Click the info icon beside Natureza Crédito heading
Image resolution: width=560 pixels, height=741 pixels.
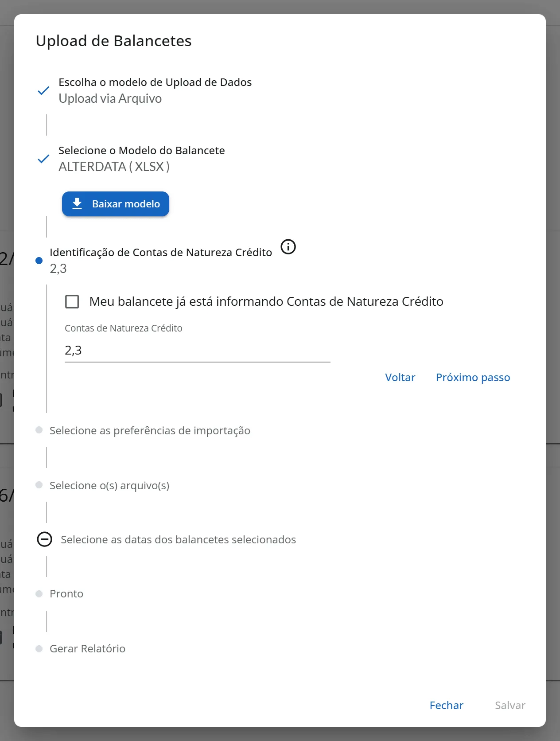[x=288, y=246]
